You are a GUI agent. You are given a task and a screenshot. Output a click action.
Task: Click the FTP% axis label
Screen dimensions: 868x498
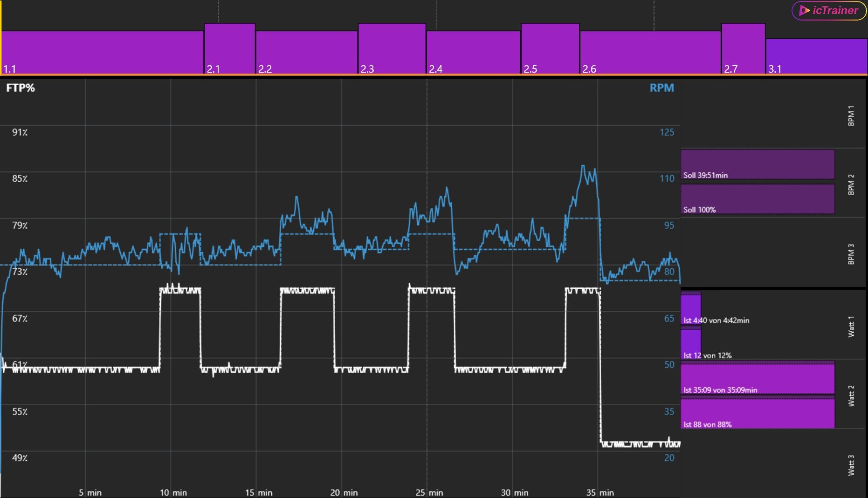pyautogui.click(x=21, y=88)
